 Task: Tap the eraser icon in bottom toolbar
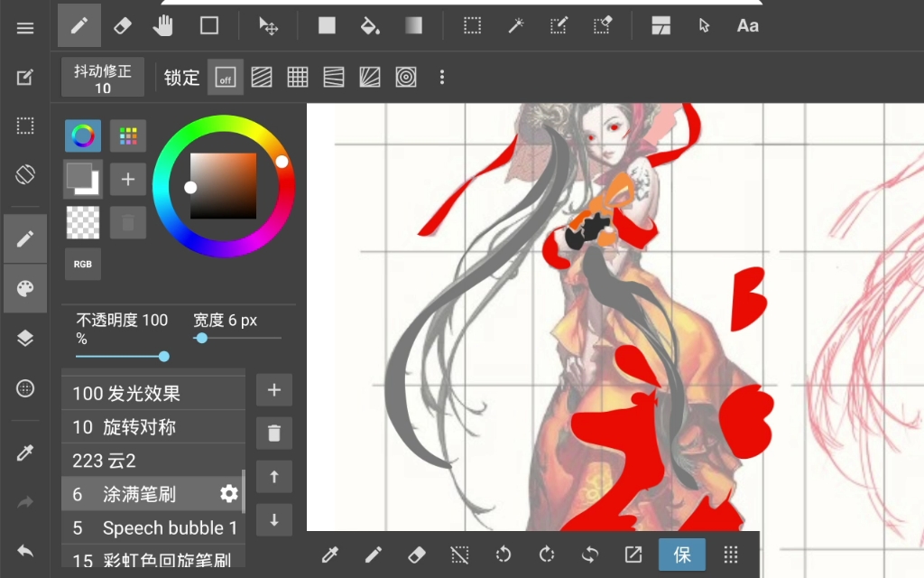(417, 555)
